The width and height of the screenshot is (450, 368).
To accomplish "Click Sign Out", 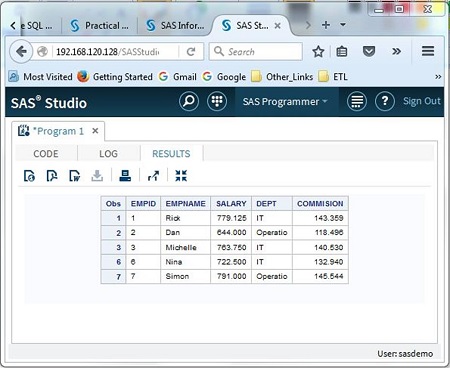I will 422,101.
